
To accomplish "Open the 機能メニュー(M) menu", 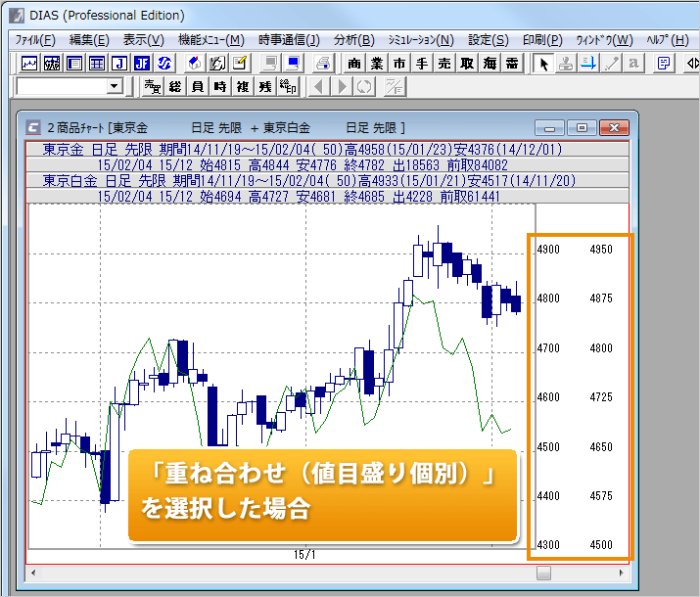I will (x=210, y=40).
